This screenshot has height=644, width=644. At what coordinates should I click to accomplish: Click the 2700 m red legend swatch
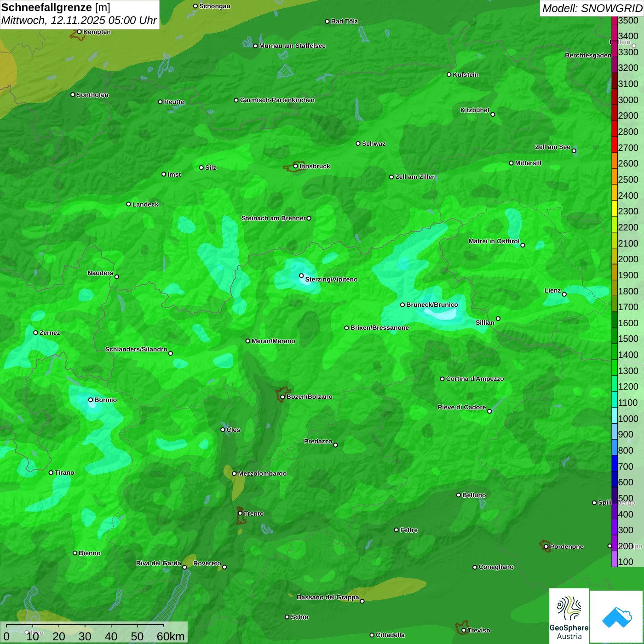615,144
